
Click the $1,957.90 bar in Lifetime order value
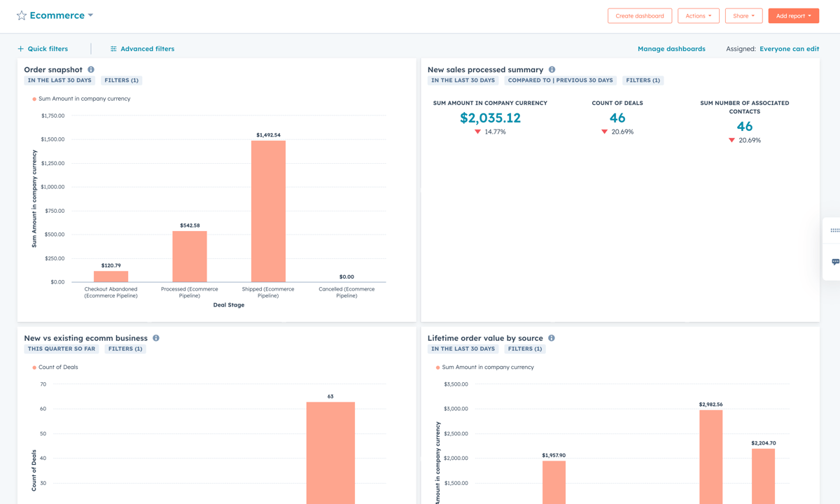click(554, 482)
